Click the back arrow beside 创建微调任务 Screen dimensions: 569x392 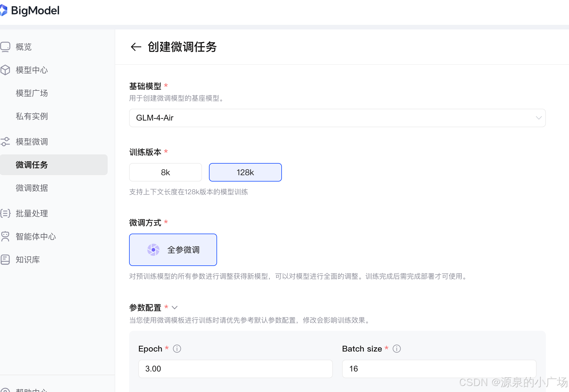tap(136, 47)
